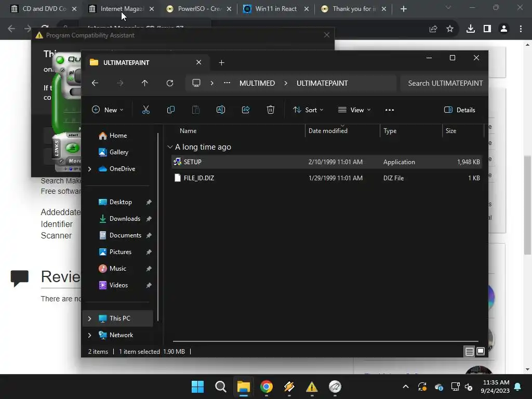Collapse the 'A long time ago' group
The image size is (532, 399).
(x=170, y=147)
